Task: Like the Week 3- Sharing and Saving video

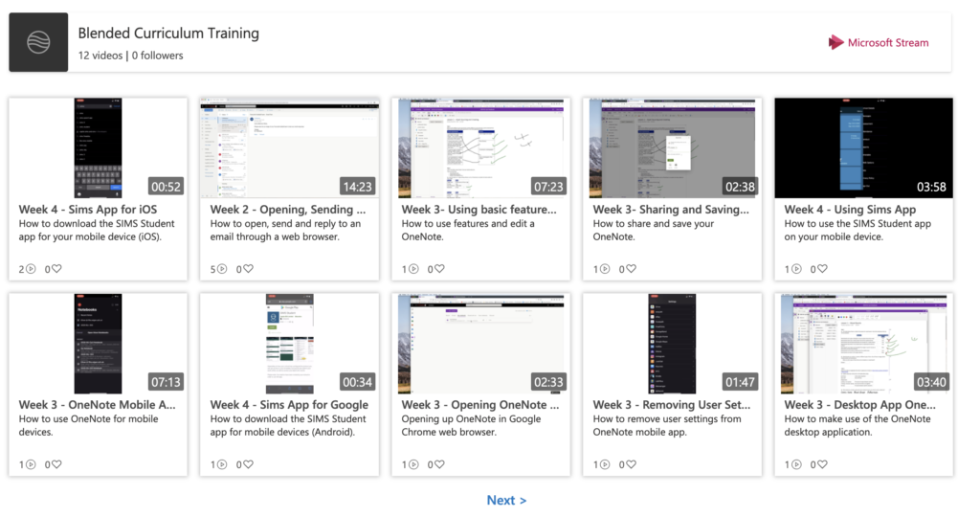Action: pos(631,269)
